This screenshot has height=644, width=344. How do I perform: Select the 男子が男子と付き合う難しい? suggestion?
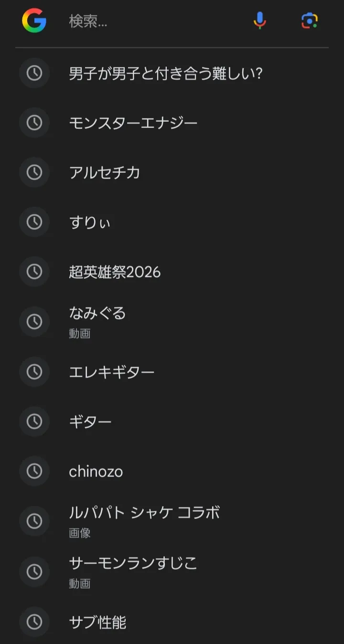pos(166,74)
